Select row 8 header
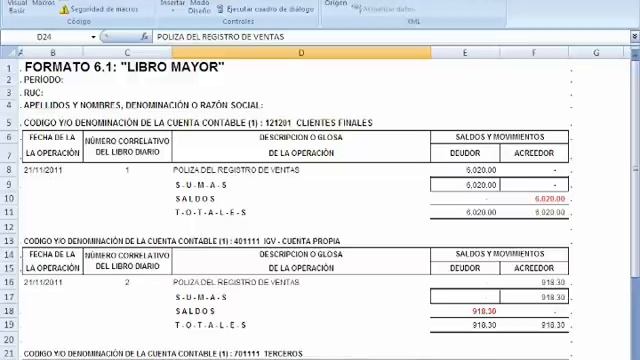This screenshot has width=640, height=360. pyautogui.click(x=9, y=169)
